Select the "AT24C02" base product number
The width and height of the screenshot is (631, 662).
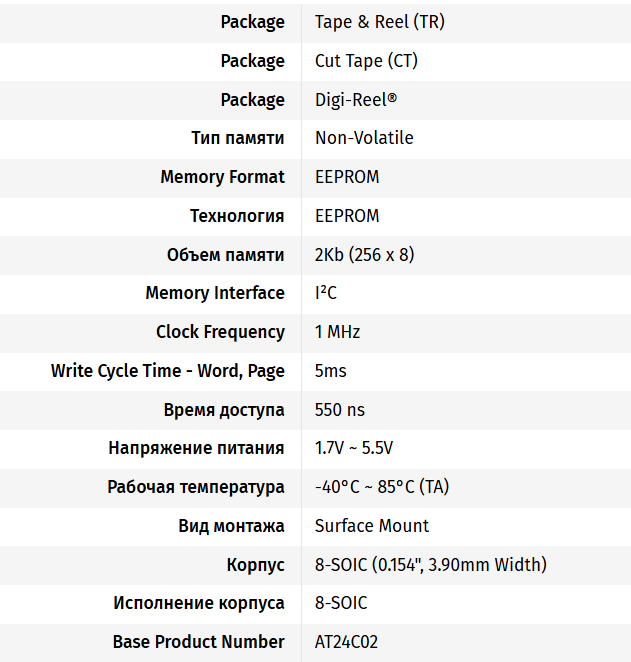tap(346, 642)
